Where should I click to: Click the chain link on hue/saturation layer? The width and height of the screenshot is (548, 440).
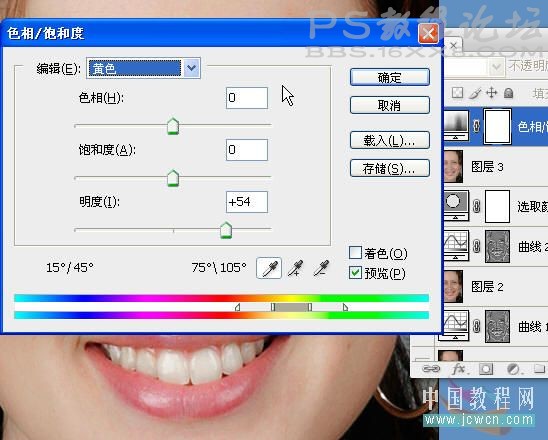click(x=476, y=126)
